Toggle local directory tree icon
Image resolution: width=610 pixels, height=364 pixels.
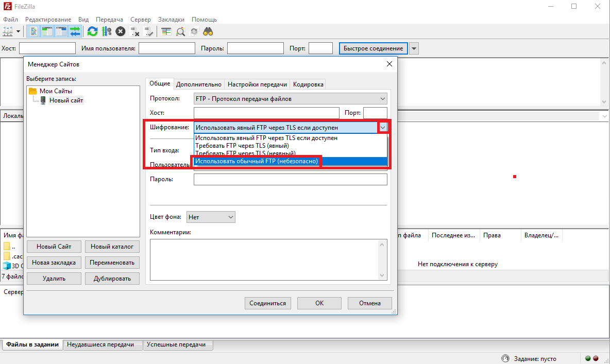tap(47, 31)
